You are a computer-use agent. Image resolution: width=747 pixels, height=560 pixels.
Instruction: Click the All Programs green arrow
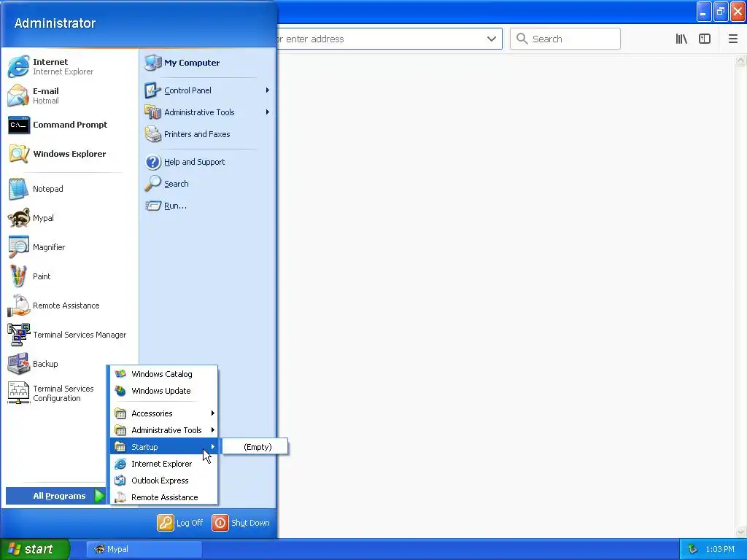point(99,496)
